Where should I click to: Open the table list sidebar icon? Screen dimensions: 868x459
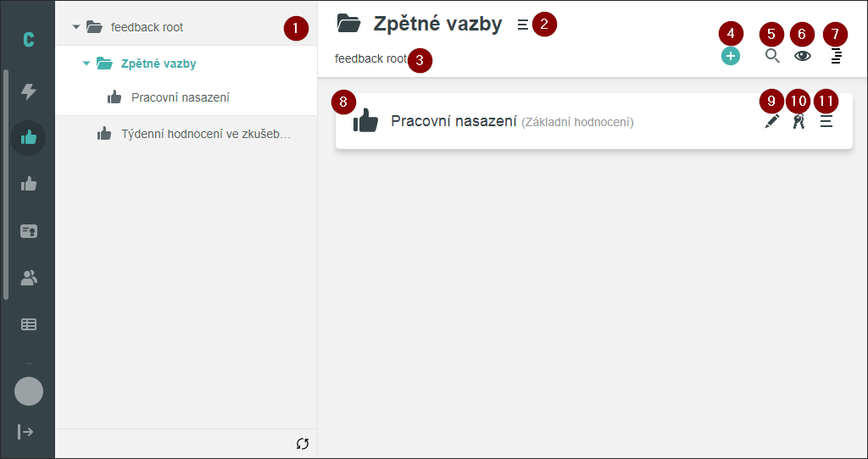pyautogui.click(x=29, y=324)
